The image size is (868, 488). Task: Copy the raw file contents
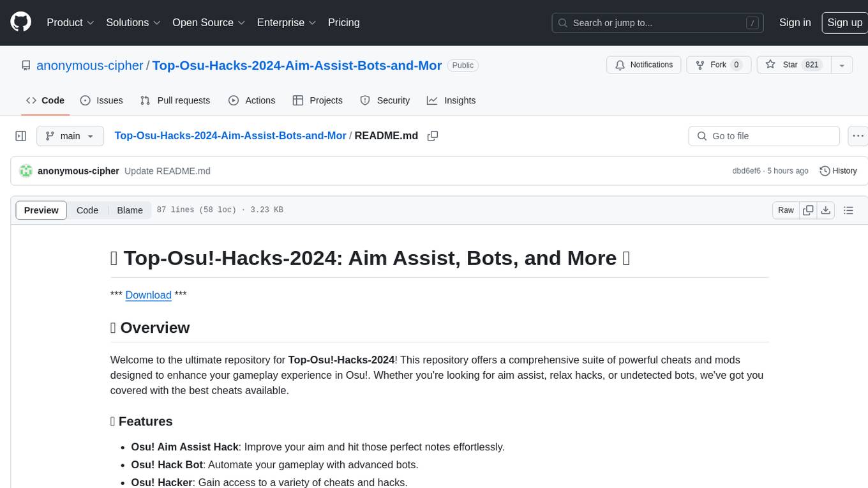809,210
